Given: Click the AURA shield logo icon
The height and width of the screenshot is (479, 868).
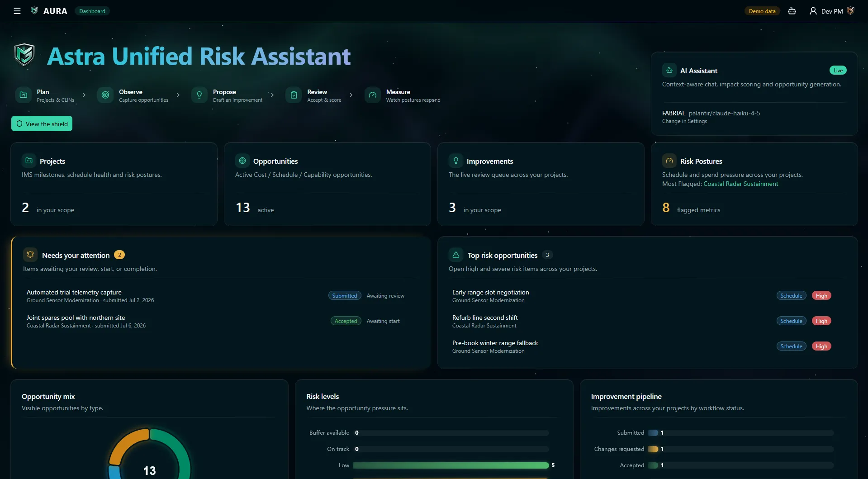Looking at the screenshot, I should [x=34, y=11].
